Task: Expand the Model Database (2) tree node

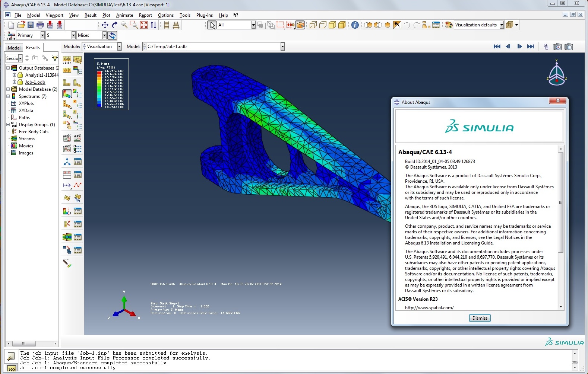Action: click(8, 89)
